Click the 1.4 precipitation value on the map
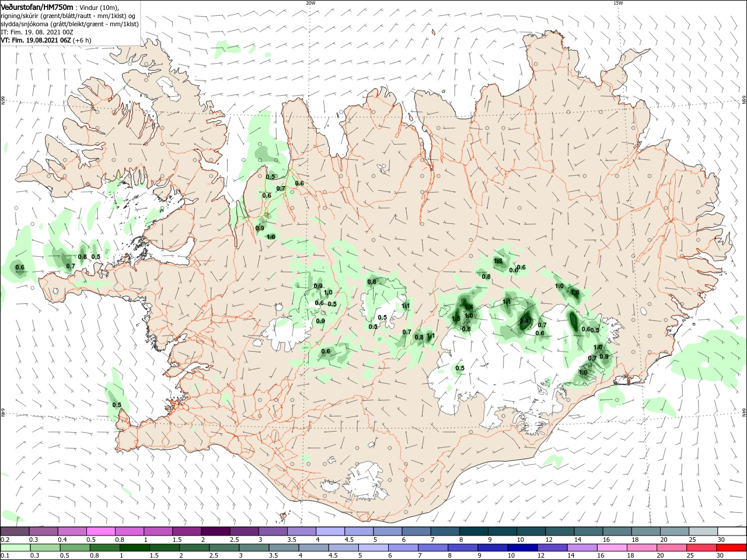 pyautogui.click(x=469, y=307)
